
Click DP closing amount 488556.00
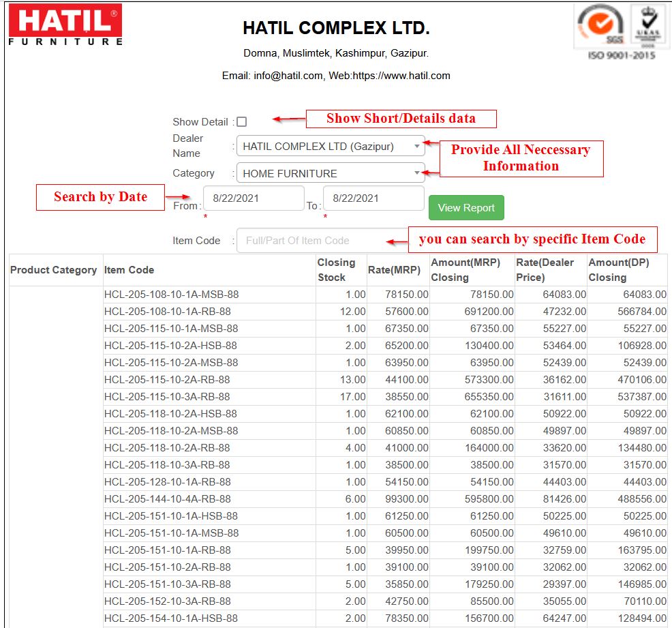tap(642, 499)
